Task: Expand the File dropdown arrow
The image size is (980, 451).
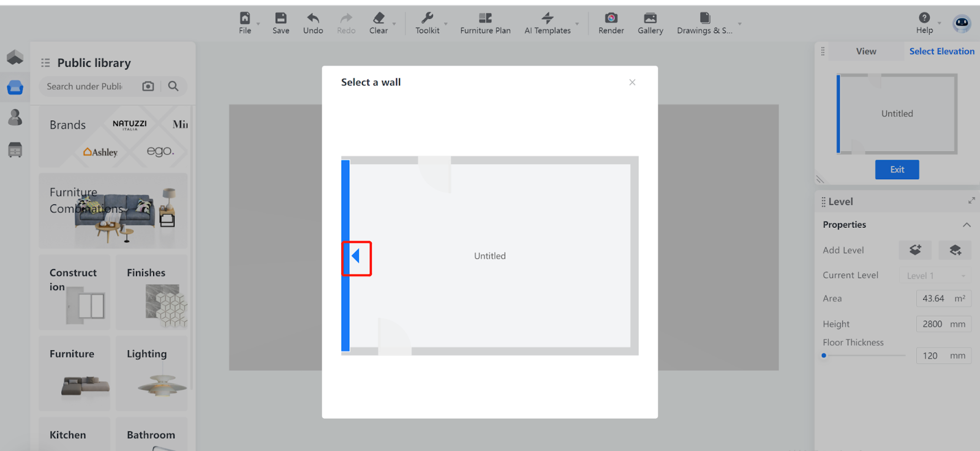Action: tap(258, 24)
